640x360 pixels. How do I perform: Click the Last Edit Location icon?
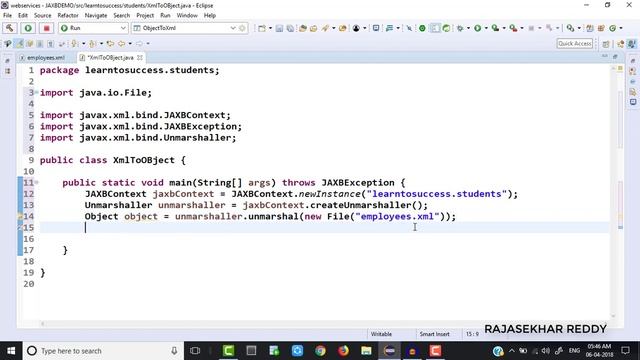pyautogui.click(x=110, y=43)
